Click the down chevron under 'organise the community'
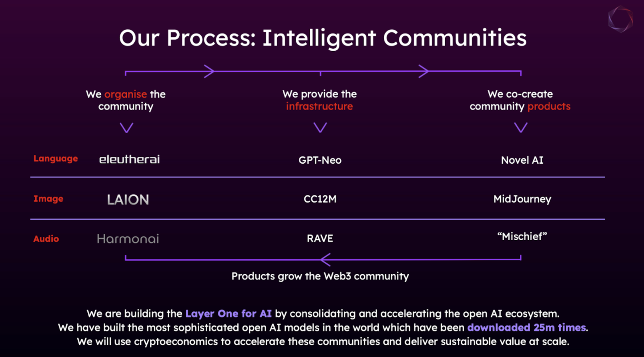The width and height of the screenshot is (644, 357). point(126,127)
